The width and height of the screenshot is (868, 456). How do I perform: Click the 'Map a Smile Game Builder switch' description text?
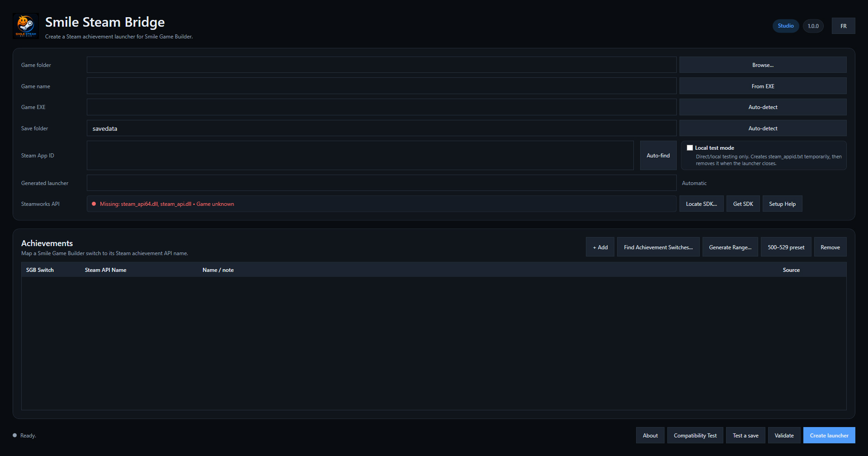coord(104,253)
